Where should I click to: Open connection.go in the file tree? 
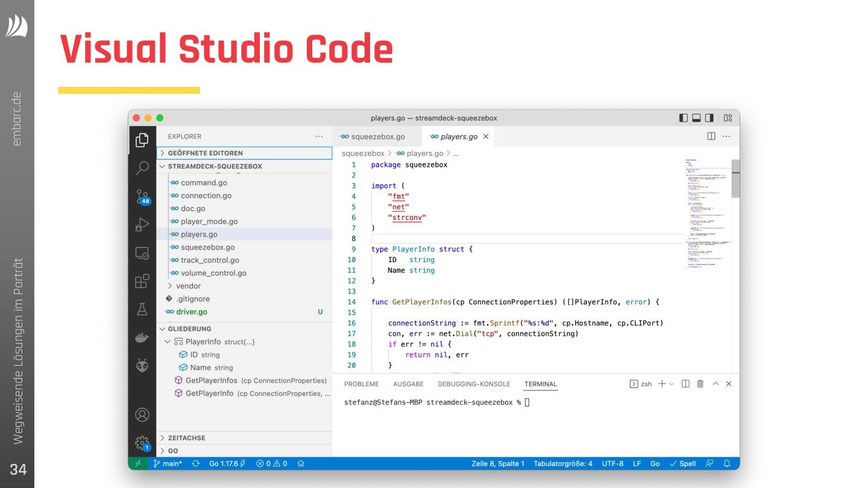click(244, 195)
